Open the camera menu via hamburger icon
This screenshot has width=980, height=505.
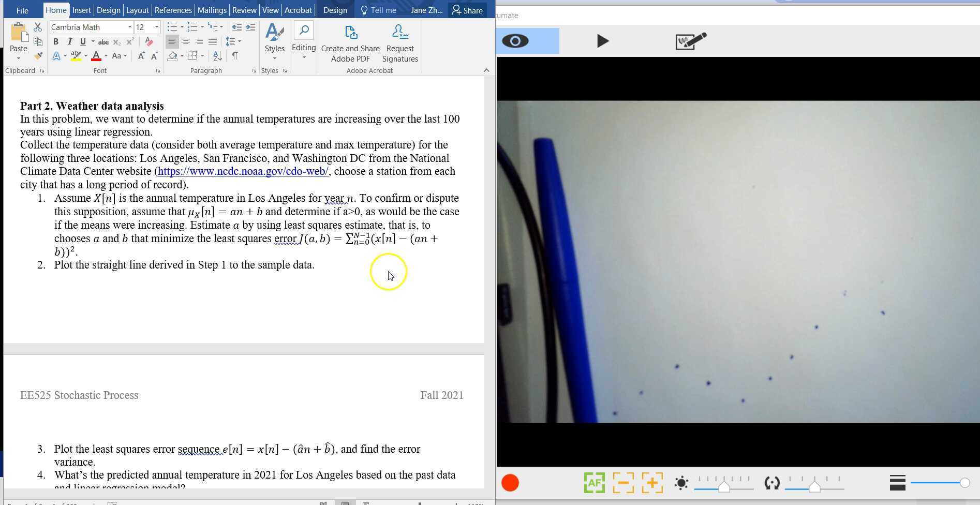pos(897,482)
